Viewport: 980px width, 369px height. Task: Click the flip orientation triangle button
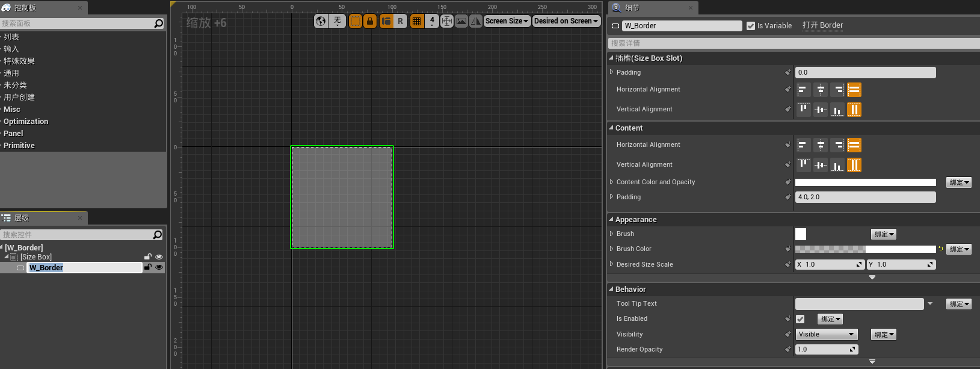click(x=476, y=21)
